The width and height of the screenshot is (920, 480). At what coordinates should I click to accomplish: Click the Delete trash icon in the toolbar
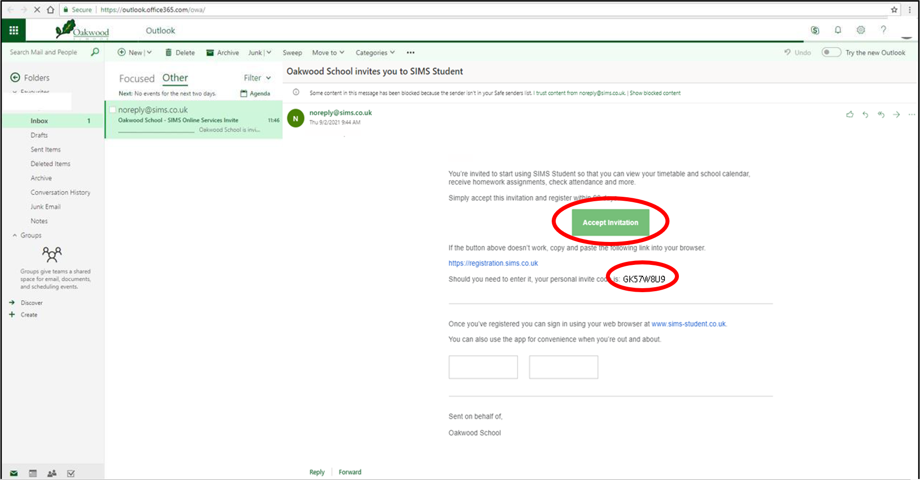(x=168, y=52)
